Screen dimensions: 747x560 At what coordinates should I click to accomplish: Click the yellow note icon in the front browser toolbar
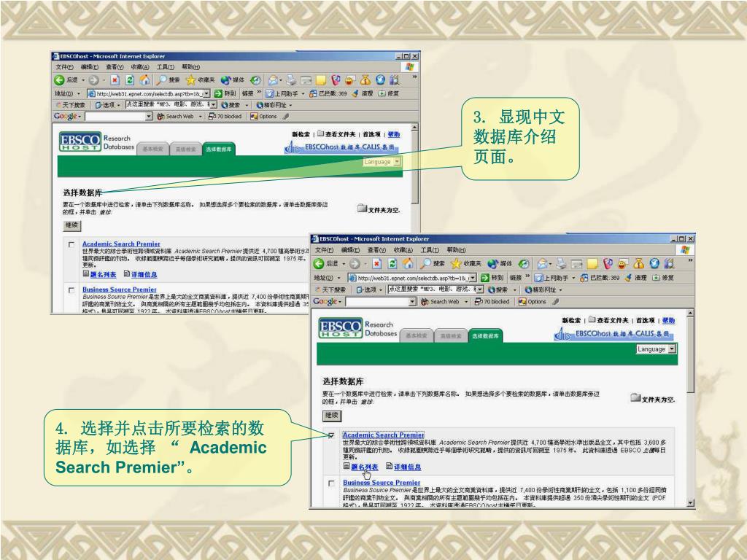click(x=592, y=264)
